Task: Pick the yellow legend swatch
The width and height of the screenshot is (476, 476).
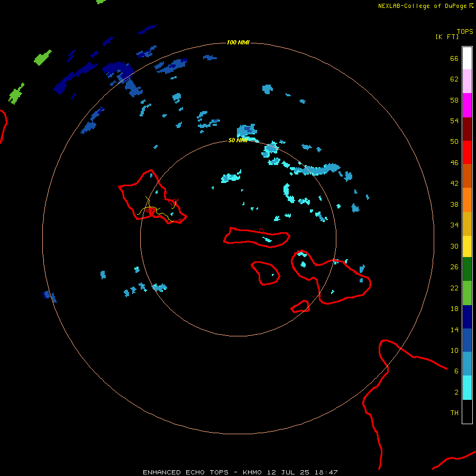Action: tap(467, 246)
